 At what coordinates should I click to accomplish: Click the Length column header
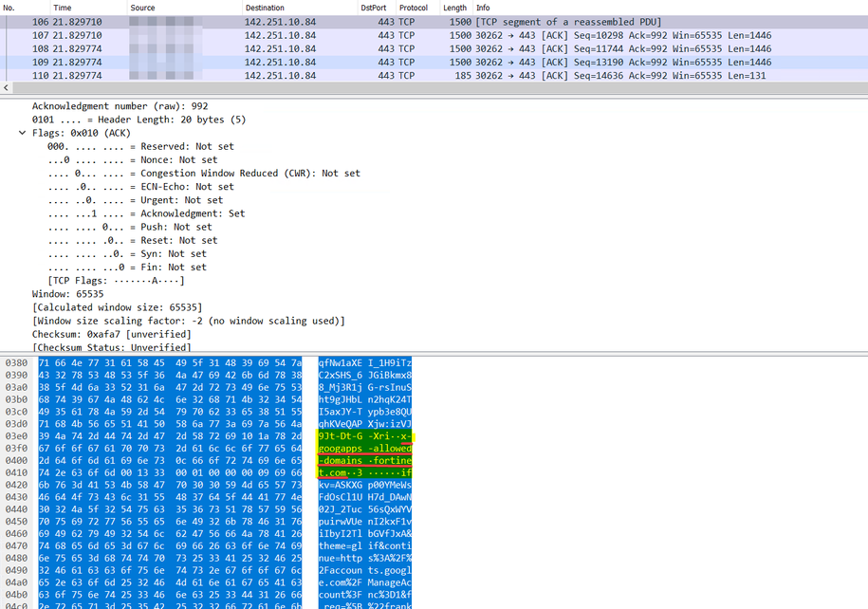(456, 8)
